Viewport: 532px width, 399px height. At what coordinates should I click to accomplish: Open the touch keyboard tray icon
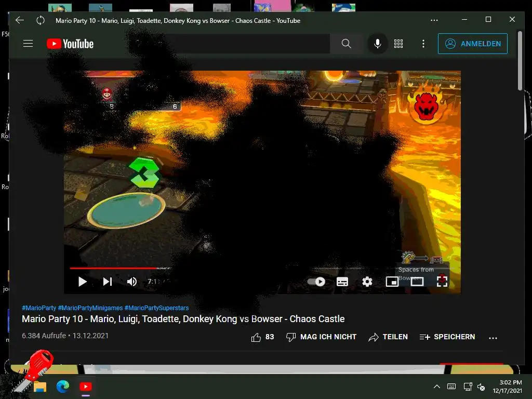[451, 387]
